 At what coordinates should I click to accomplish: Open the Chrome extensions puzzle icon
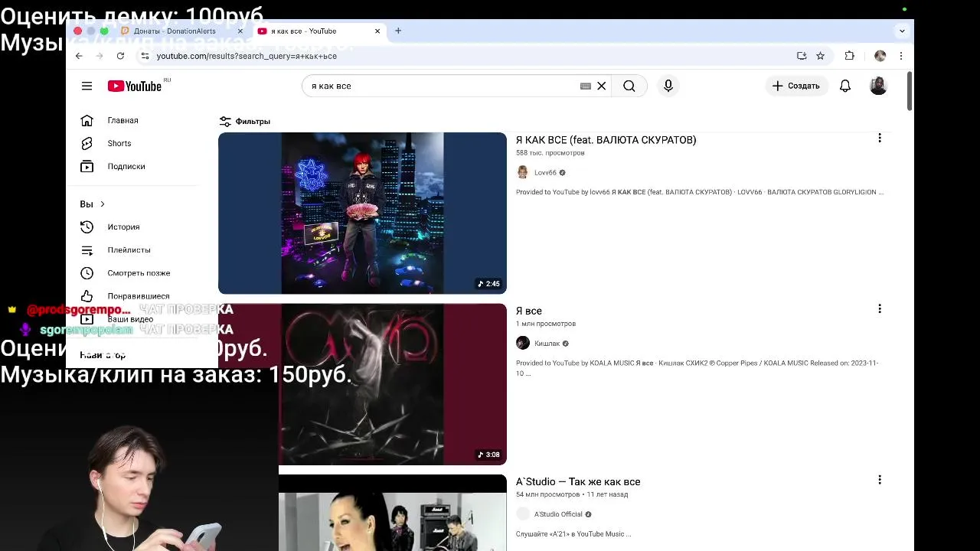[849, 56]
